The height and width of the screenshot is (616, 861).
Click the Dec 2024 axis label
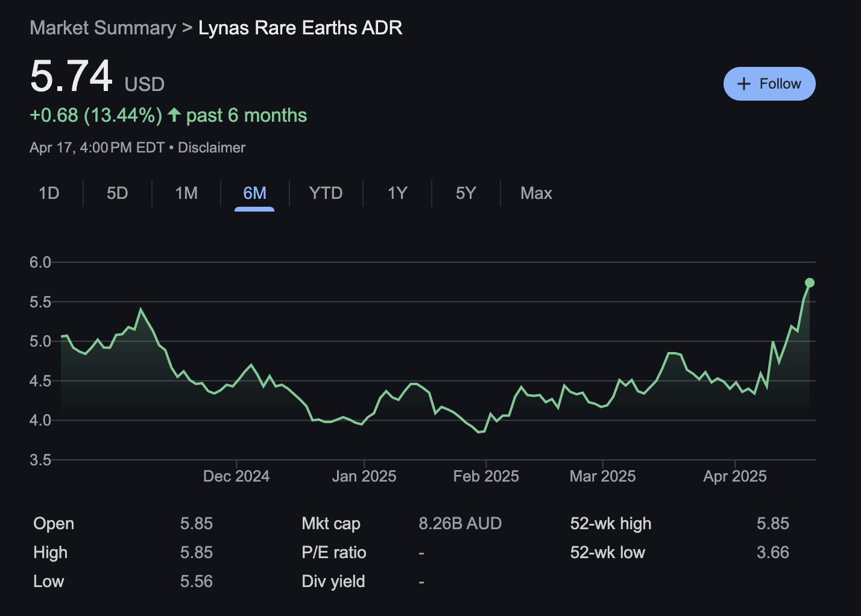[x=236, y=476]
